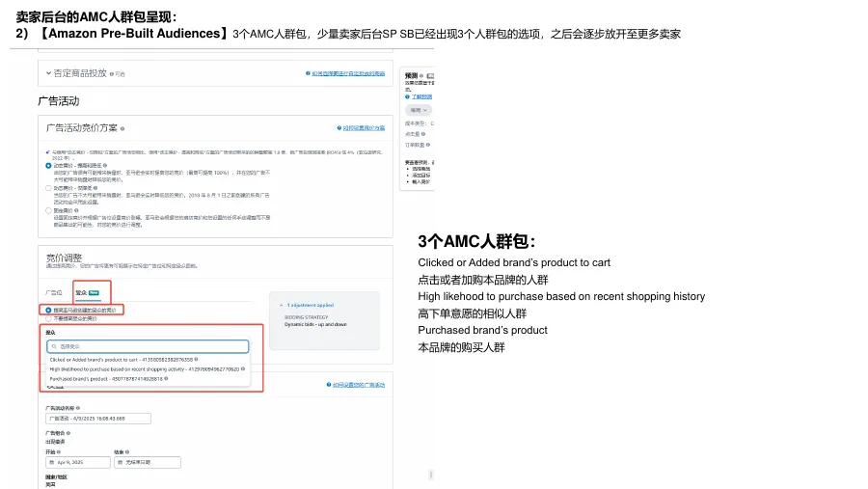Open help link beside the audience dropdown bottom

point(359,385)
